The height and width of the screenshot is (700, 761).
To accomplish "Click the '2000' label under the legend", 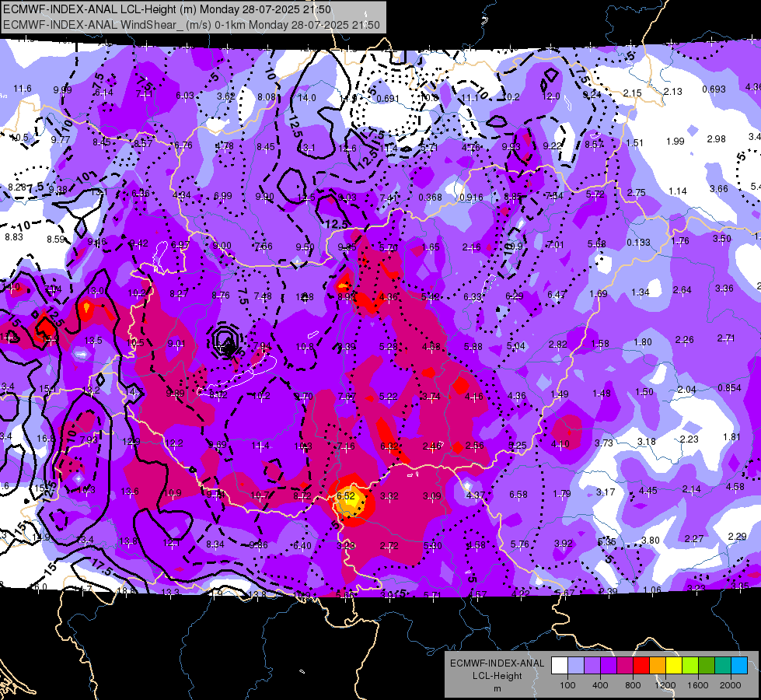I will [731, 685].
